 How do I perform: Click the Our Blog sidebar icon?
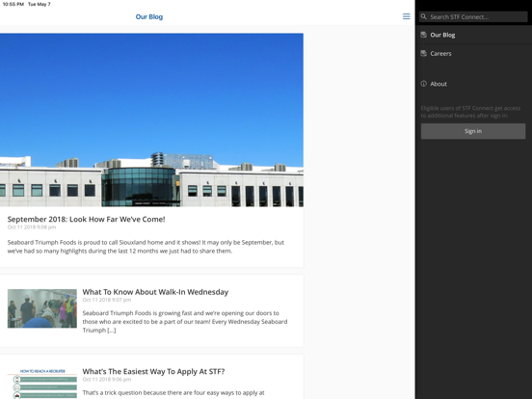[x=423, y=35]
